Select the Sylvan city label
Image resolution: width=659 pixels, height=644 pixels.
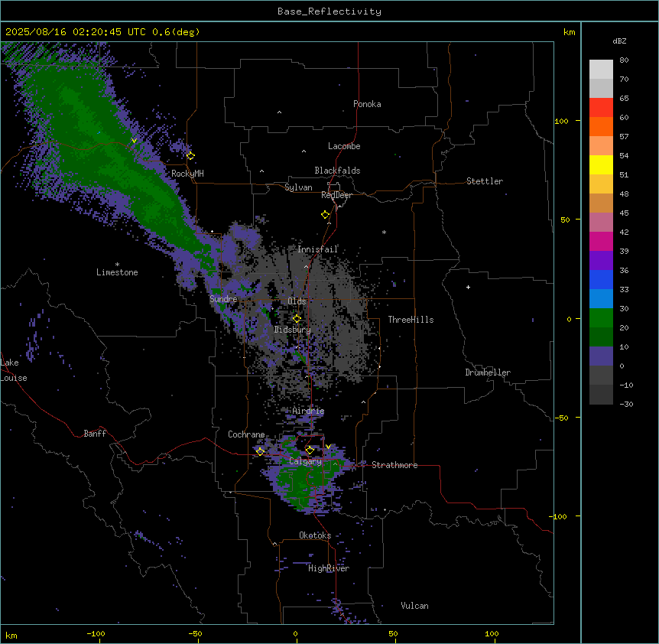click(298, 187)
